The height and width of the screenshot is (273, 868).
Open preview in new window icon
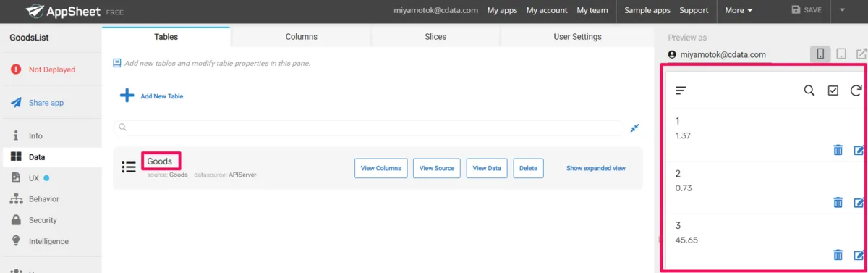click(x=861, y=54)
